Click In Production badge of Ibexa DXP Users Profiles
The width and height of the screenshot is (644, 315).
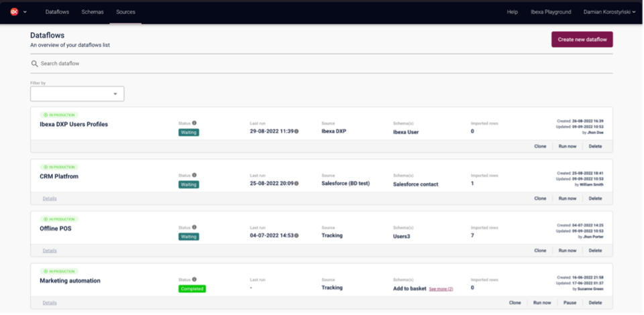click(59, 115)
